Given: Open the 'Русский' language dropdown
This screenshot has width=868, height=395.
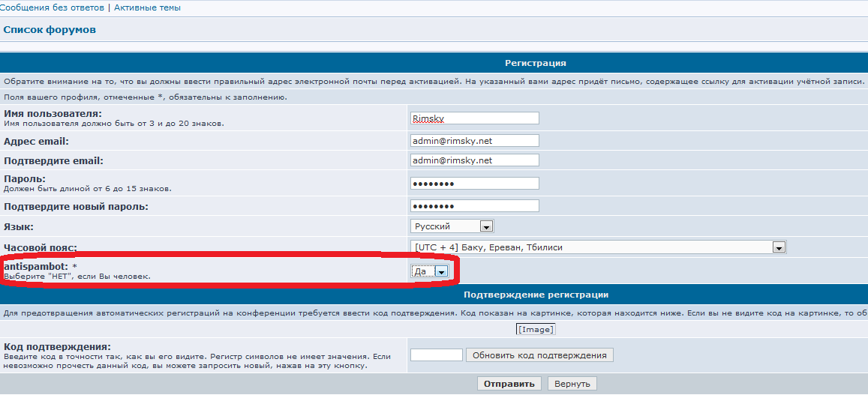Looking at the screenshot, I should [x=452, y=226].
